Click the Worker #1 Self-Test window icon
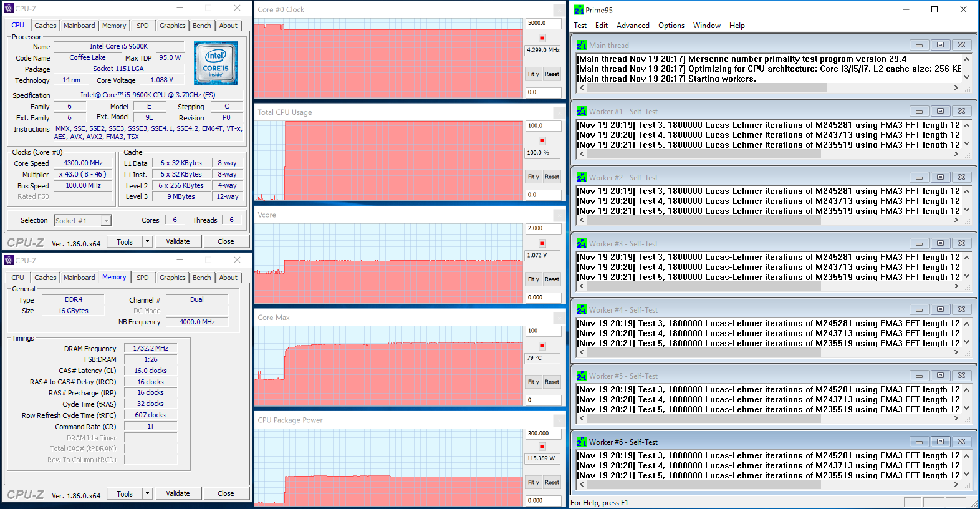This screenshot has width=980, height=509. 582,111
